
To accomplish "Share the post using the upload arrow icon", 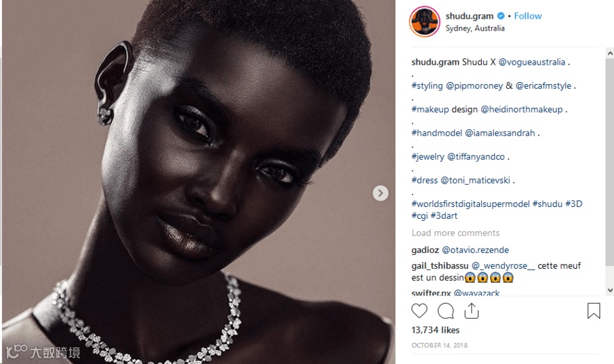I will pyautogui.click(x=471, y=311).
